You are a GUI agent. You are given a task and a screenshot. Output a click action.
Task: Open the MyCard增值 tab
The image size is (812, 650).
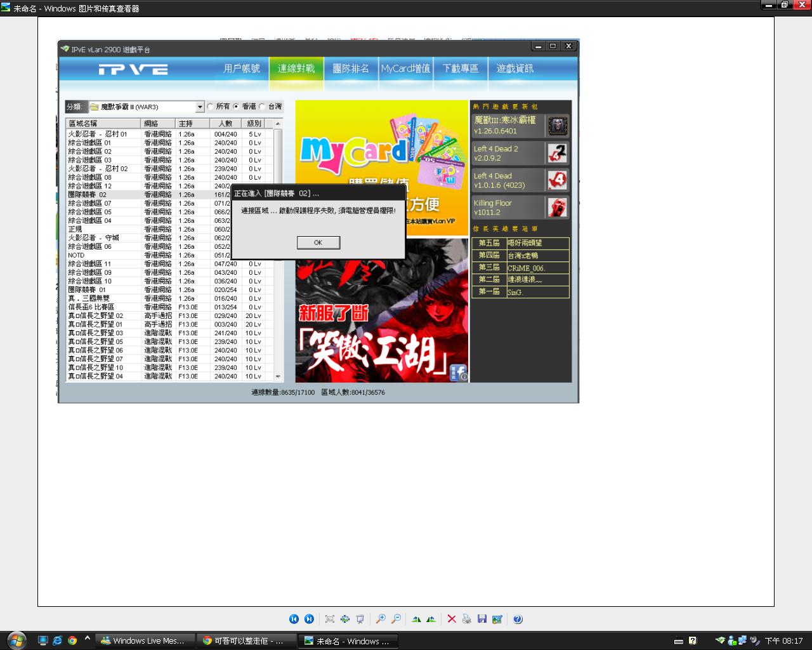point(405,69)
